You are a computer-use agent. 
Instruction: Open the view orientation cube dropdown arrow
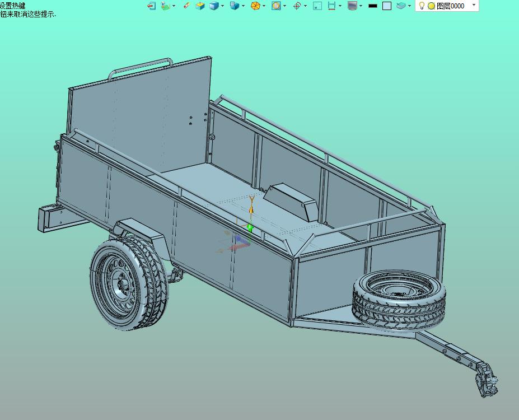[x=244, y=6]
